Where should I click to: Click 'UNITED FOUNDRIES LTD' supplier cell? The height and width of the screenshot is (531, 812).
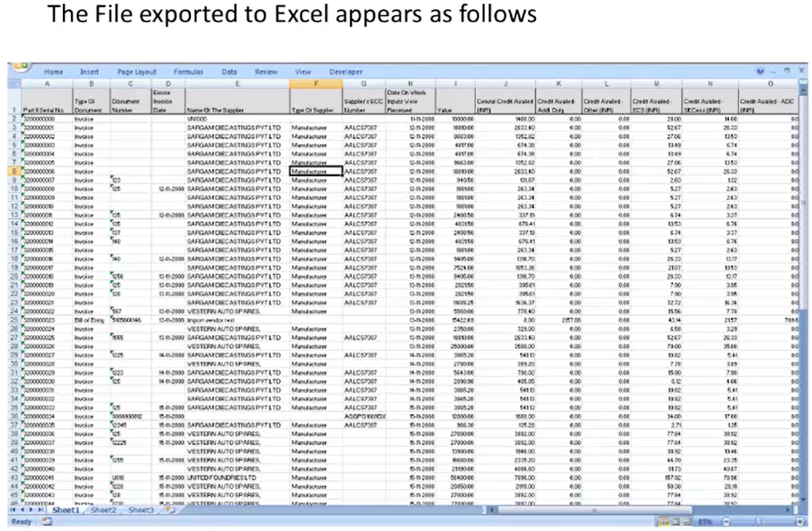[x=237, y=478]
